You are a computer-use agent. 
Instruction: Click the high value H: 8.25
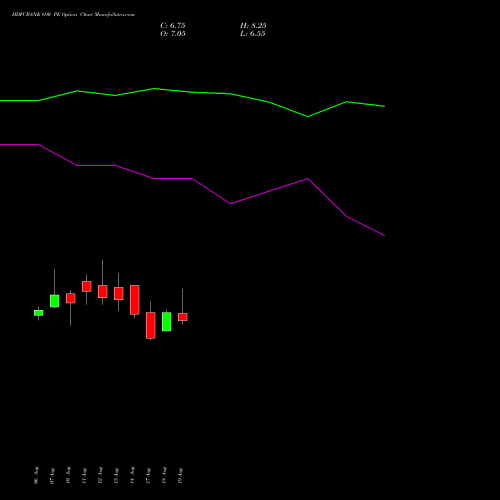(x=253, y=26)
